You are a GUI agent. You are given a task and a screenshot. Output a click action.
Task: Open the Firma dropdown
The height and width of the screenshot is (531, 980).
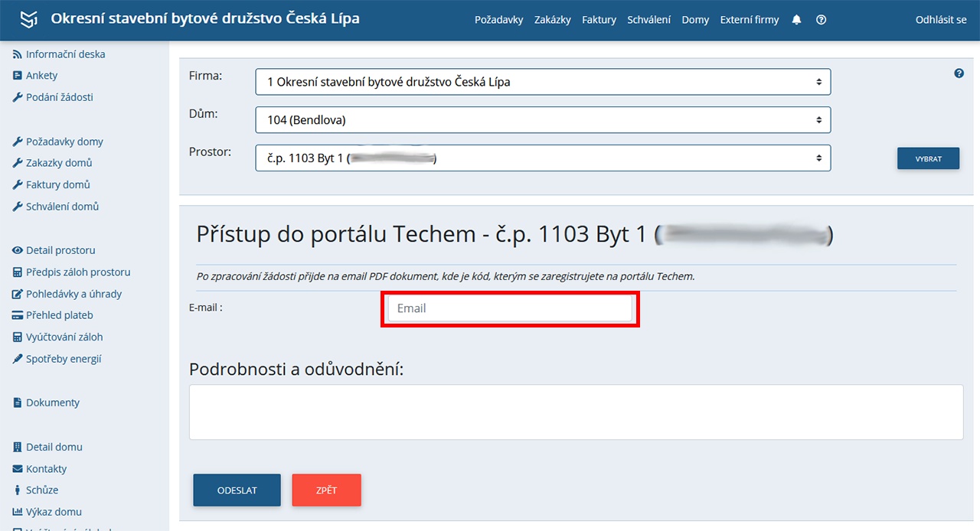coord(542,82)
